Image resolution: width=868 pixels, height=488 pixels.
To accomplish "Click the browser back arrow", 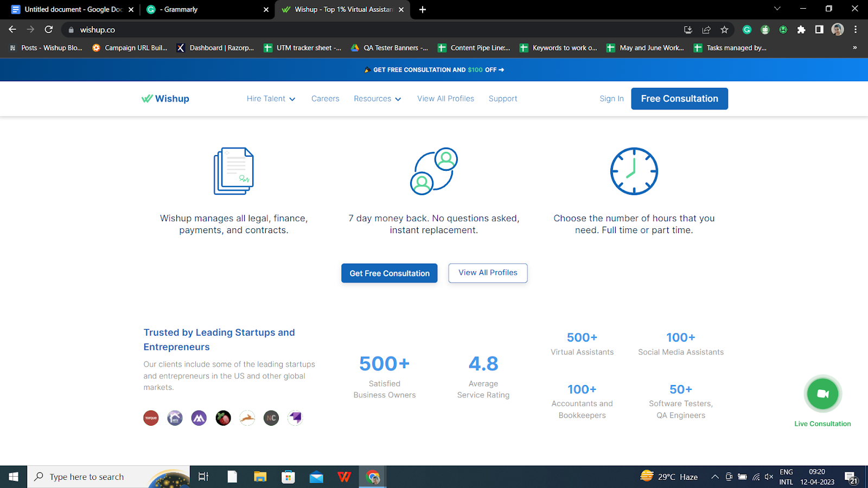I will coord(12,29).
